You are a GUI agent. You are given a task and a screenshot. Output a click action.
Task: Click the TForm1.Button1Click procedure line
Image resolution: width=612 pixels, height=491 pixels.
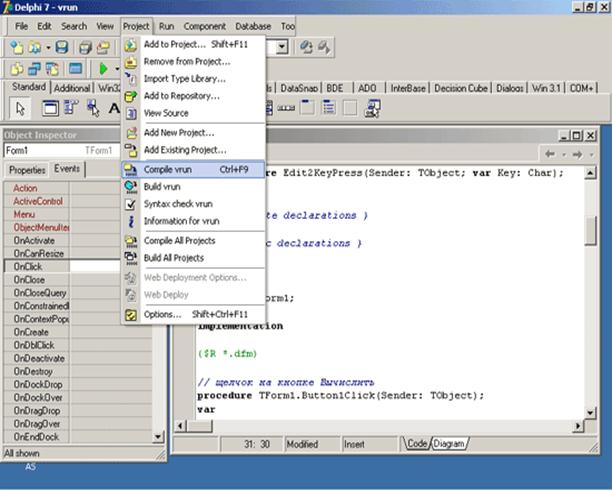tap(340, 395)
